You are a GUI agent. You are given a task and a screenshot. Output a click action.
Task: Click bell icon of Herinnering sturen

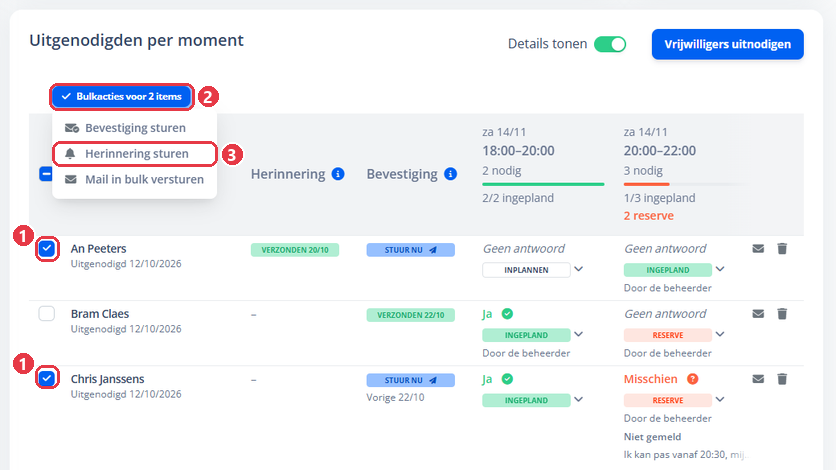pyautogui.click(x=70, y=153)
